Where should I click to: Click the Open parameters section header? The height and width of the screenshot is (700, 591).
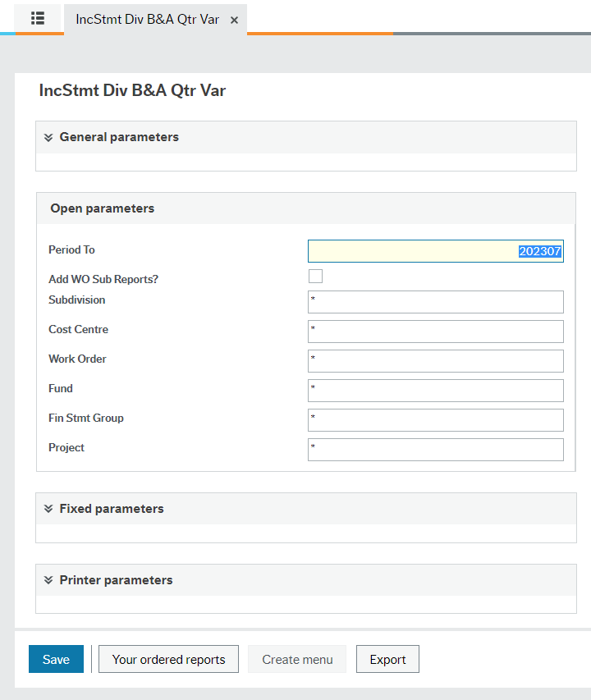click(x=103, y=208)
